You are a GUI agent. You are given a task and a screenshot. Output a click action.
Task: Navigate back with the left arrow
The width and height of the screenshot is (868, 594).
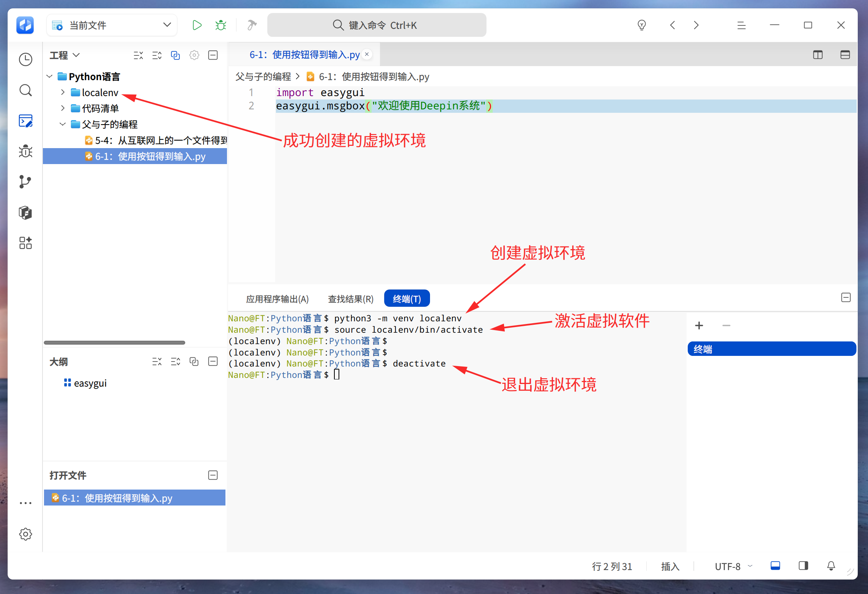click(673, 25)
